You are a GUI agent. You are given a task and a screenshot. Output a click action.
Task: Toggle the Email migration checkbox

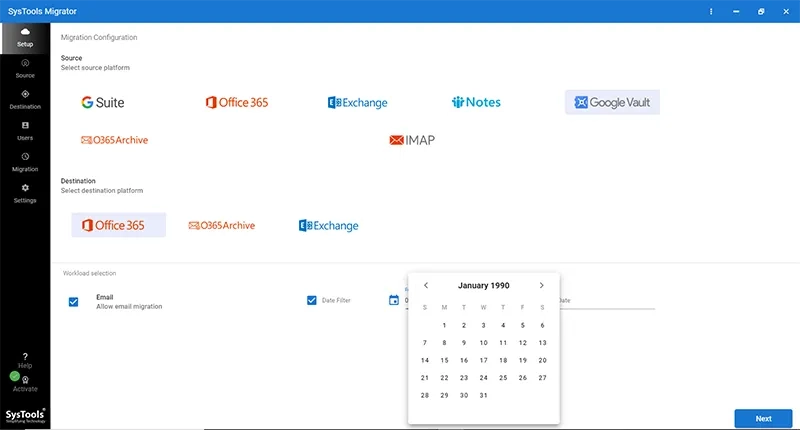73,302
